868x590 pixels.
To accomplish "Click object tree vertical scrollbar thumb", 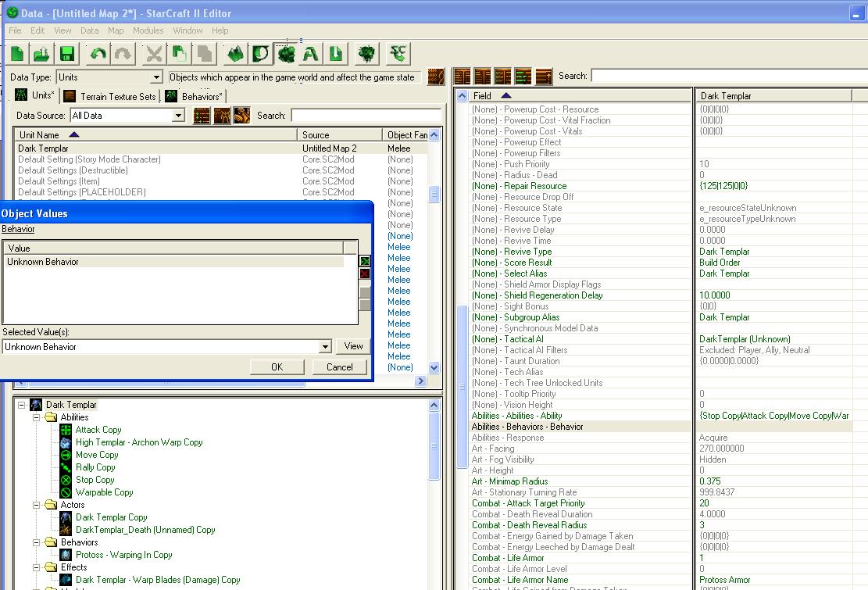I will pyautogui.click(x=434, y=446).
